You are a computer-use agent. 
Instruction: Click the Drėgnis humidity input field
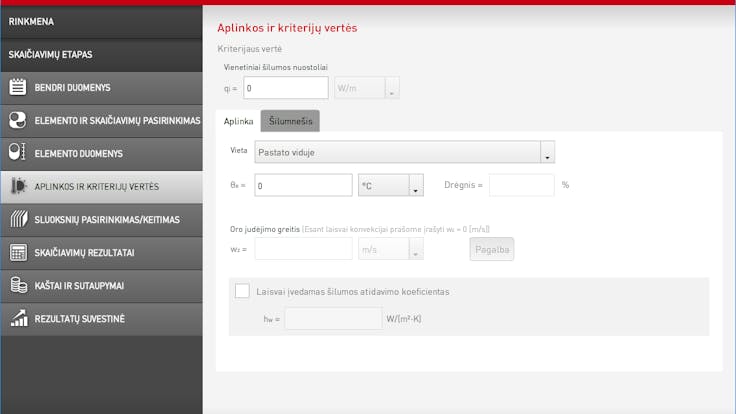521,185
